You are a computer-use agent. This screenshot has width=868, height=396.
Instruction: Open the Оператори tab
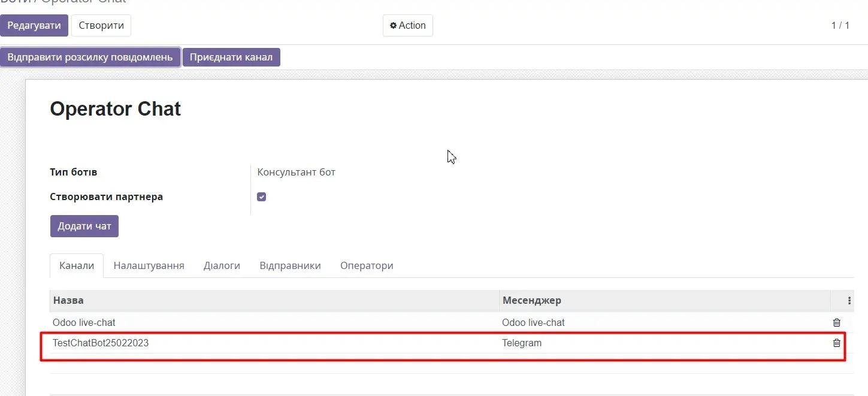coord(367,265)
